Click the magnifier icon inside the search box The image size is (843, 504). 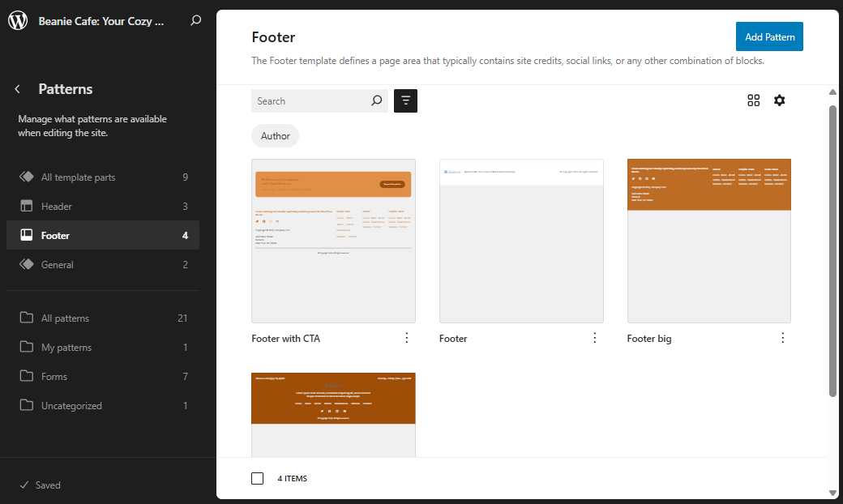376,100
